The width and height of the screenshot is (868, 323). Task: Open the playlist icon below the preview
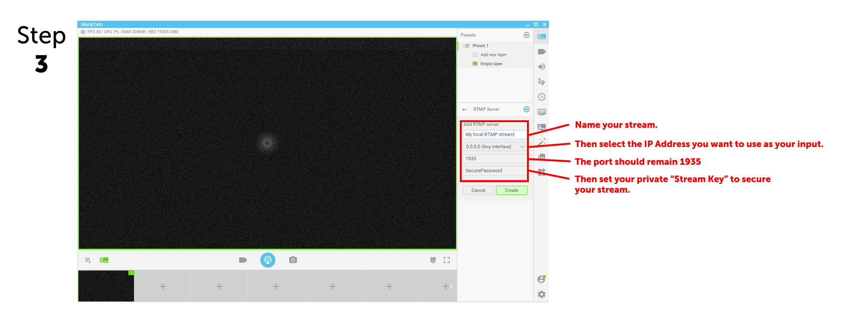(88, 260)
